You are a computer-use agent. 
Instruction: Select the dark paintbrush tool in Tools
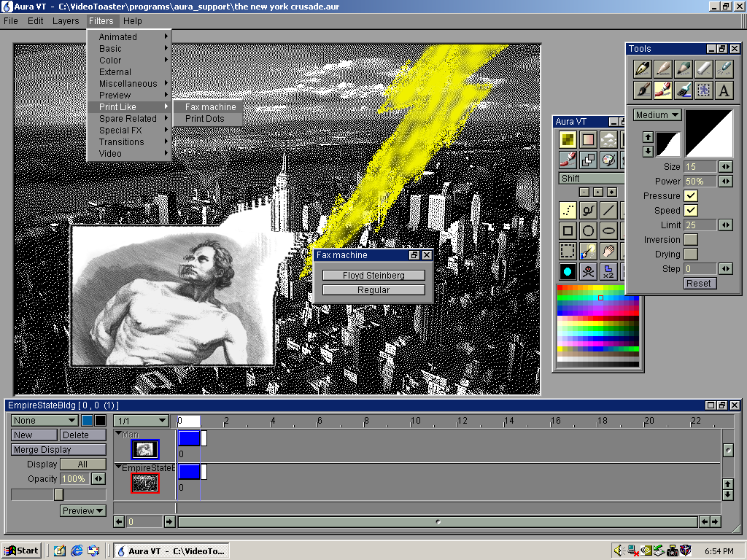(x=643, y=90)
